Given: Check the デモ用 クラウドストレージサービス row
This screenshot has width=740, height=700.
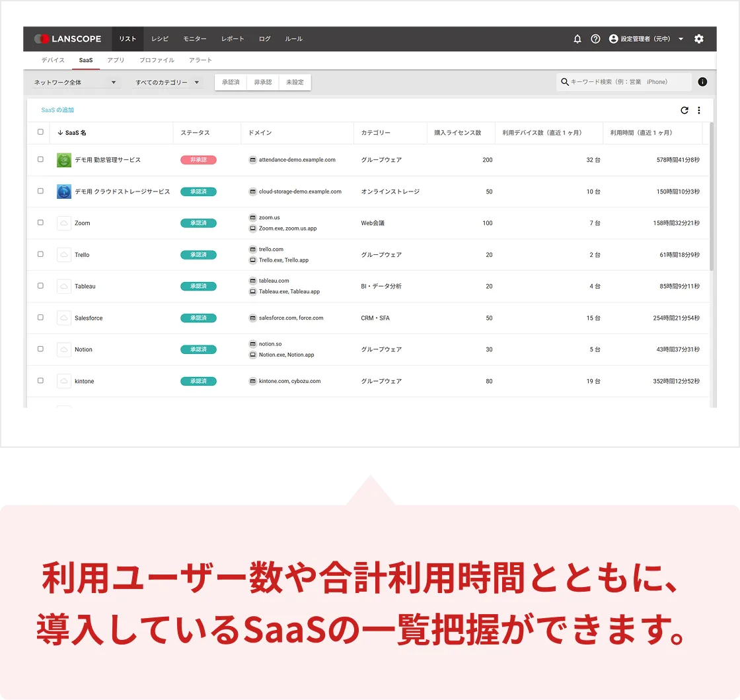Looking at the screenshot, I should [x=40, y=191].
